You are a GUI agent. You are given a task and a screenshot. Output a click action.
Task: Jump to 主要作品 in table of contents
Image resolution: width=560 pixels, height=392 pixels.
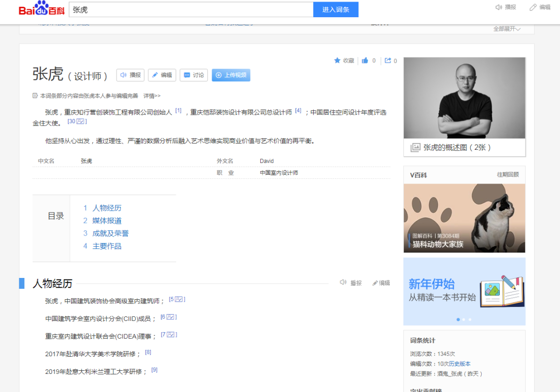[x=107, y=246]
